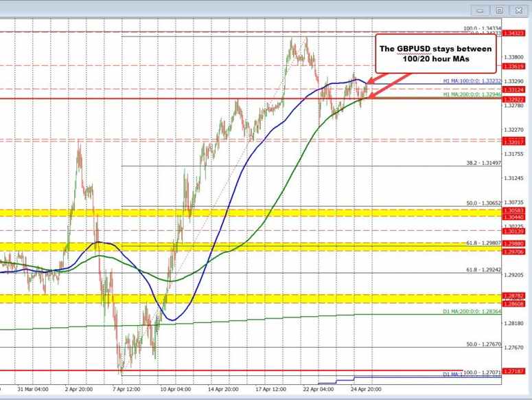Close the chart window
The image size is (532, 400).
point(519,10)
